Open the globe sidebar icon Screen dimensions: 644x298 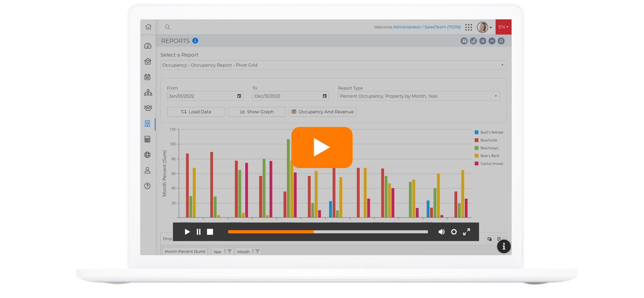(x=147, y=155)
